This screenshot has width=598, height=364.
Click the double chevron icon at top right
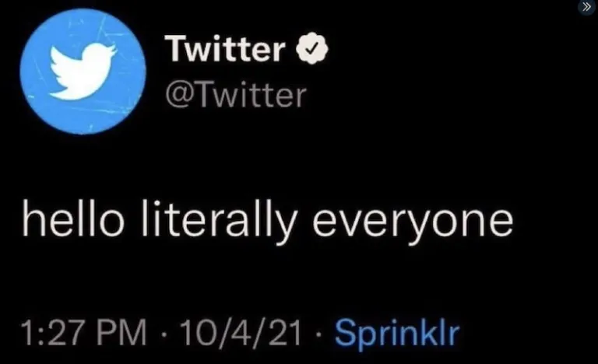pos(587,7)
